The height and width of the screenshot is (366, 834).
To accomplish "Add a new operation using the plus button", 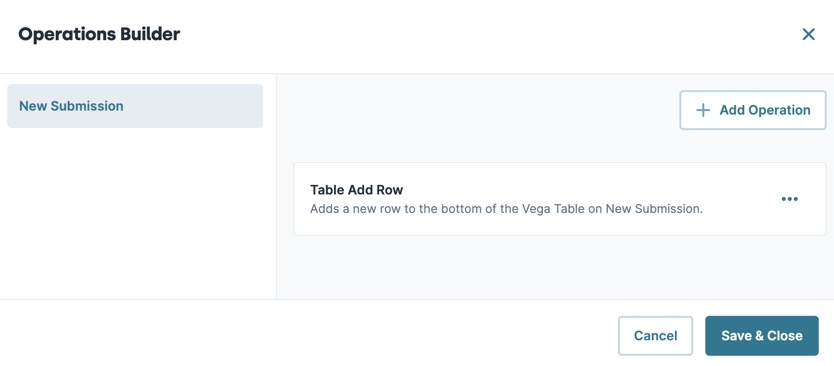I will coord(753,110).
